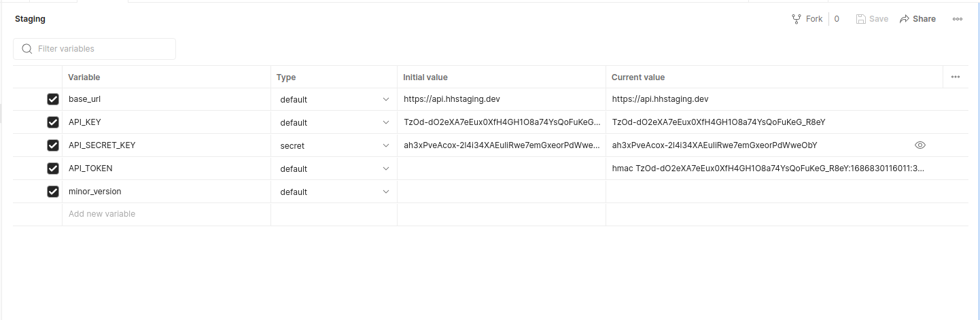Screen dimensions: 980x320
Task: Share the Staging environment
Action: 917,19
